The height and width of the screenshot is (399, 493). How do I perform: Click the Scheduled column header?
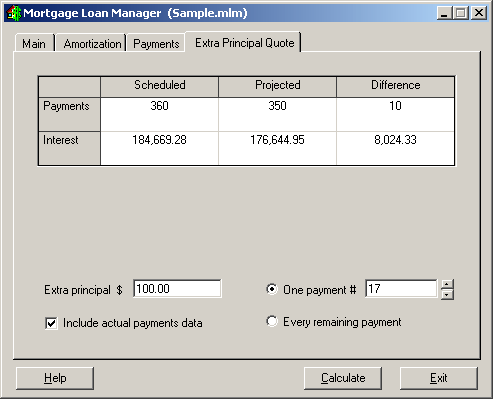[159, 87]
